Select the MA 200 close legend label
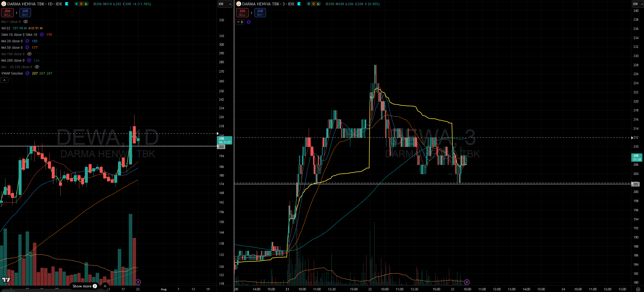The image size is (644, 292). (x=13, y=60)
